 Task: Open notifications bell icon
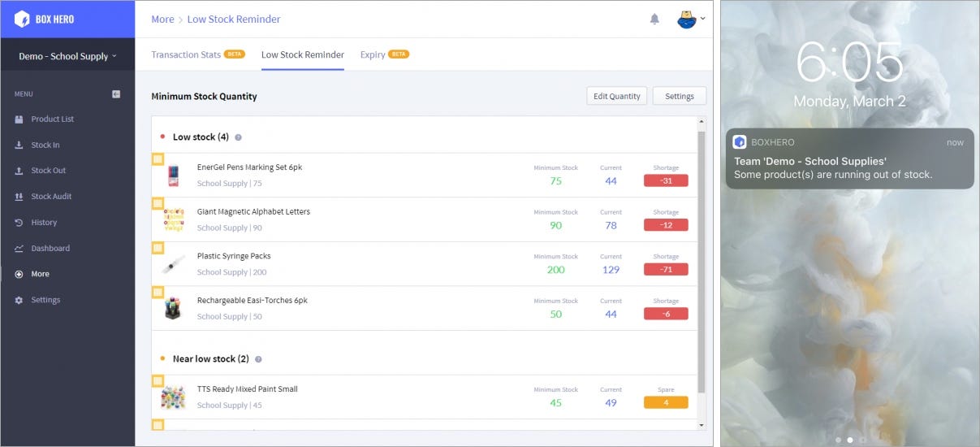pyautogui.click(x=654, y=19)
